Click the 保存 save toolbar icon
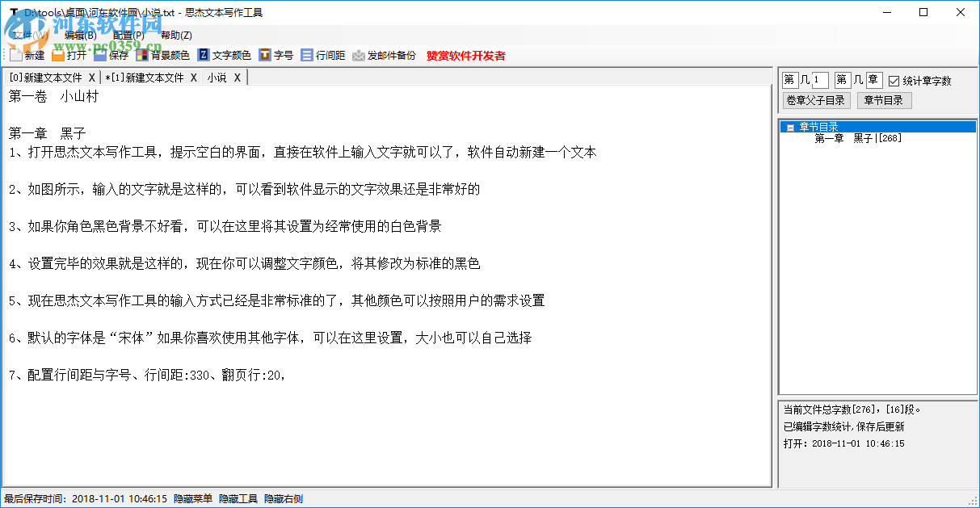The height and width of the screenshot is (508, 980). pyautogui.click(x=111, y=56)
